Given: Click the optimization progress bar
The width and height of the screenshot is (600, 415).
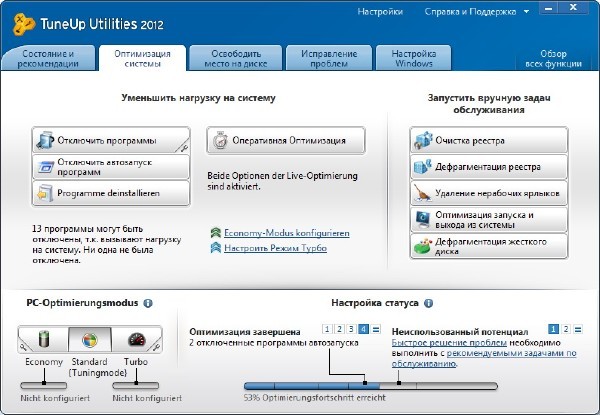Looking at the screenshot, I should 371,386.
